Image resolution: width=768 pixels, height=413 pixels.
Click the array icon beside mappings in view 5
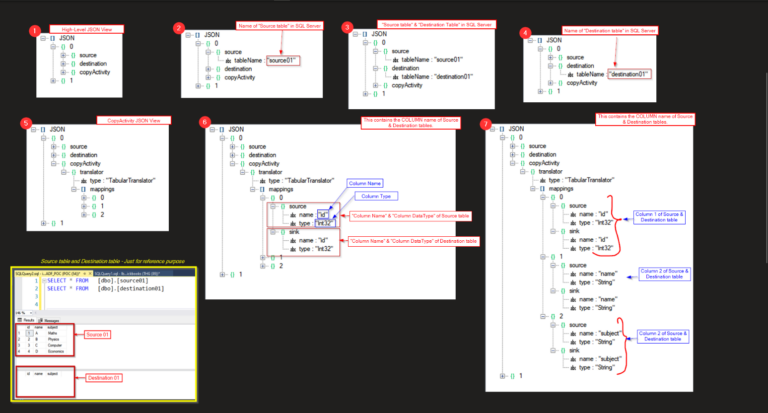coord(83,189)
